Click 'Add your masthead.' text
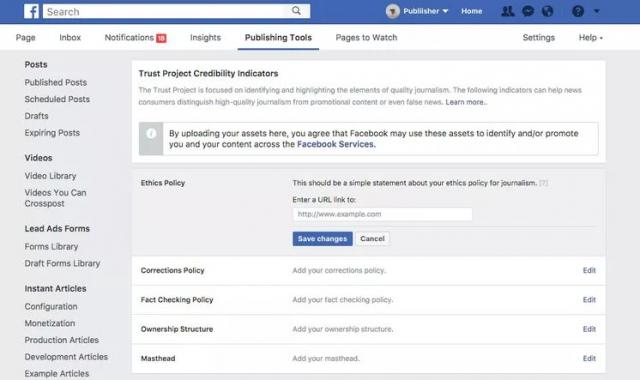 tap(326, 358)
